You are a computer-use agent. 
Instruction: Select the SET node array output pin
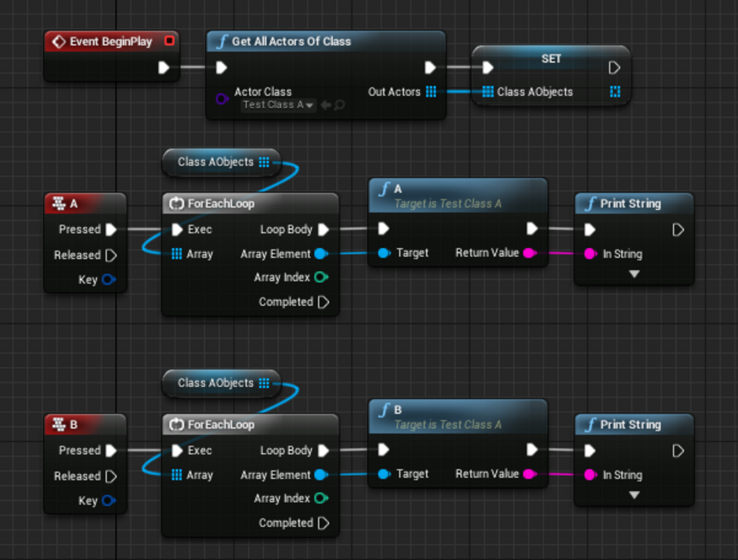coord(615,91)
